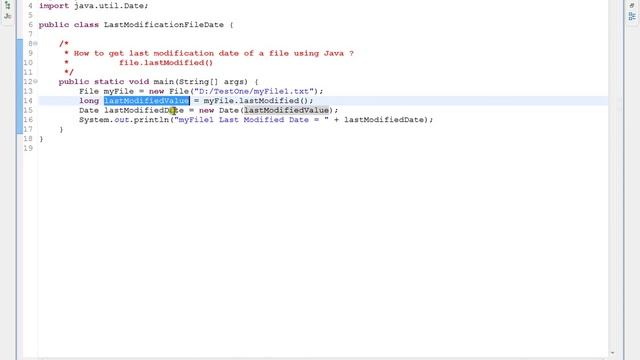Click comment text "How to get last modification date"
The width and height of the screenshot is (640, 360).
(156, 53)
